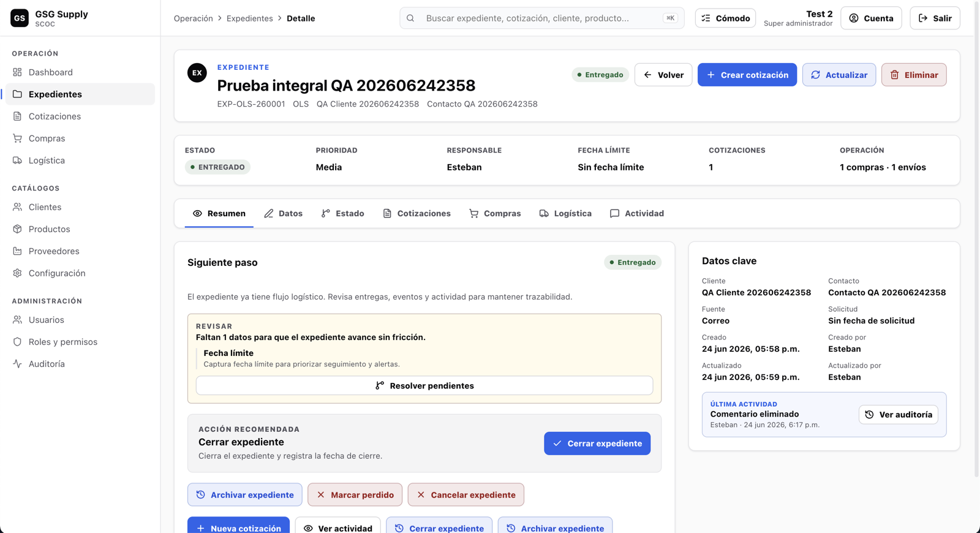Image resolution: width=980 pixels, height=533 pixels.
Task: Click Expedientes in the breadcrumb
Action: 250,18
